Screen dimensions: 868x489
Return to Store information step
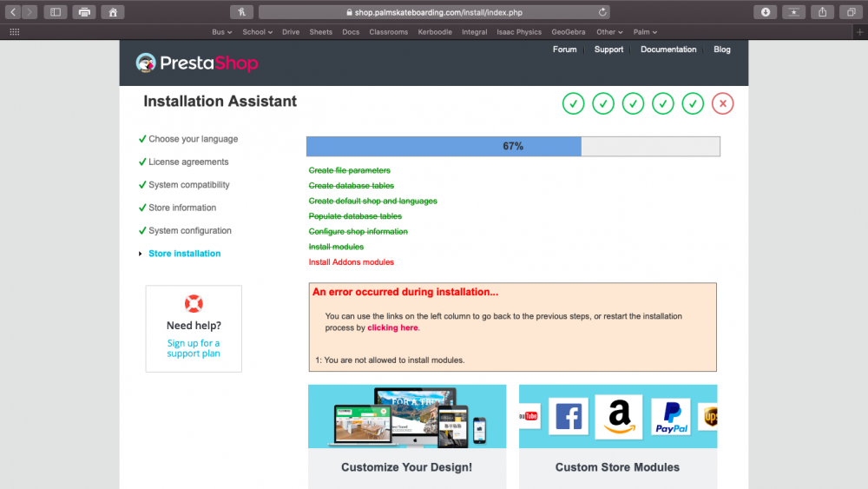182,208
